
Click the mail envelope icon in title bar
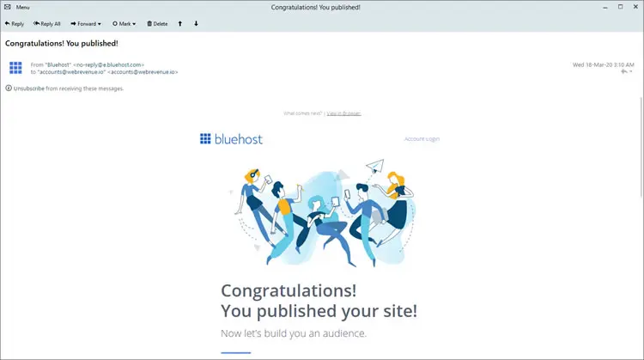tap(8, 7)
